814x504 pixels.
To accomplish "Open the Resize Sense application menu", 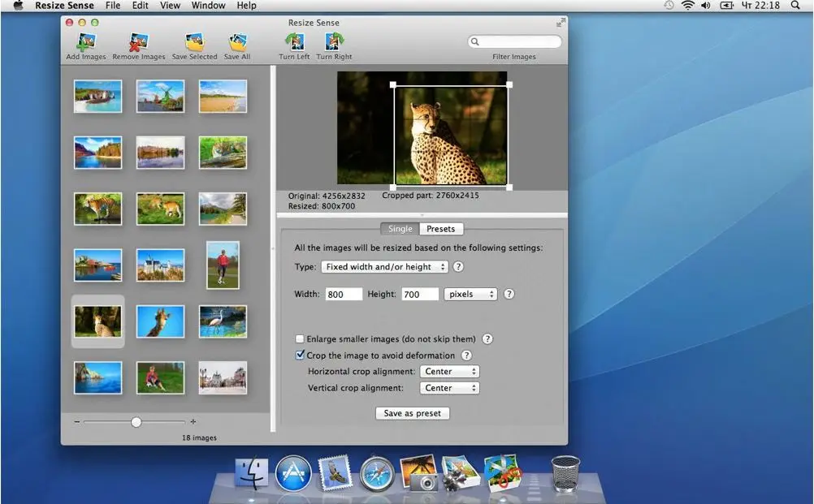I will (x=64, y=5).
